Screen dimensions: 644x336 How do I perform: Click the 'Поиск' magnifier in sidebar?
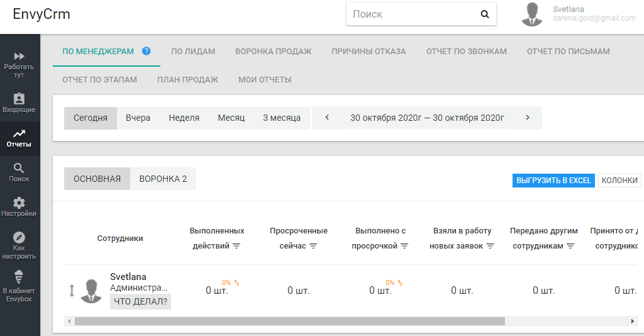coord(19,168)
